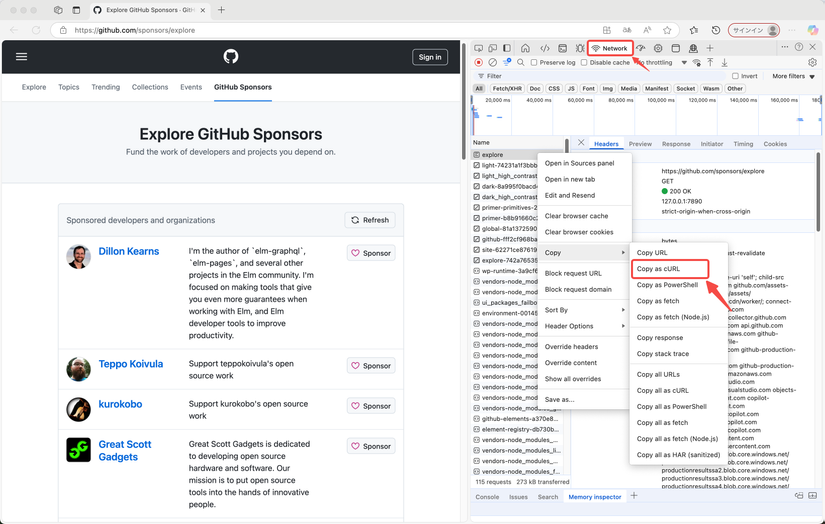Select the Doc request type filter

point(535,88)
